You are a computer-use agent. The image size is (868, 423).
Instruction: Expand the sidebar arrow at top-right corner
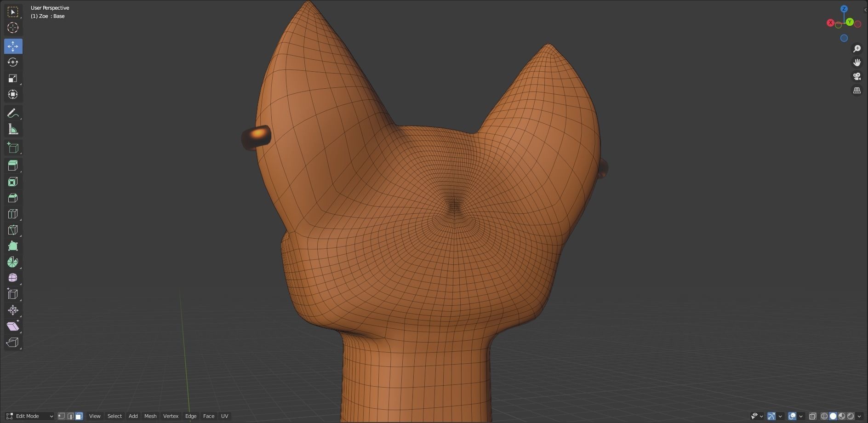click(x=865, y=10)
